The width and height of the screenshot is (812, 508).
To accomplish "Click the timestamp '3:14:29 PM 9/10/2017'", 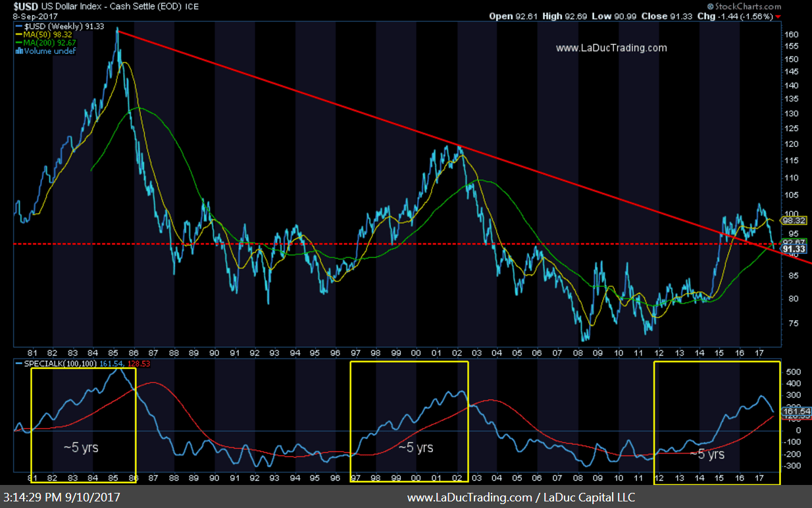I will pos(61,498).
